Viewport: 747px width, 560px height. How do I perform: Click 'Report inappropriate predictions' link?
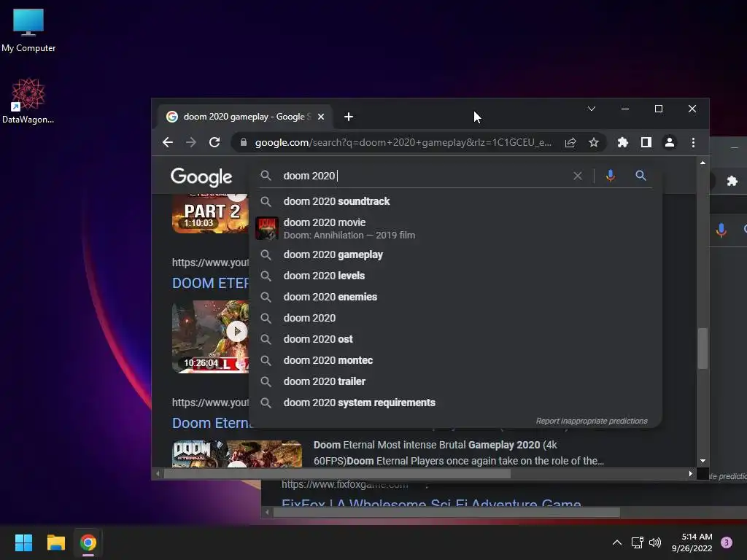point(592,421)
